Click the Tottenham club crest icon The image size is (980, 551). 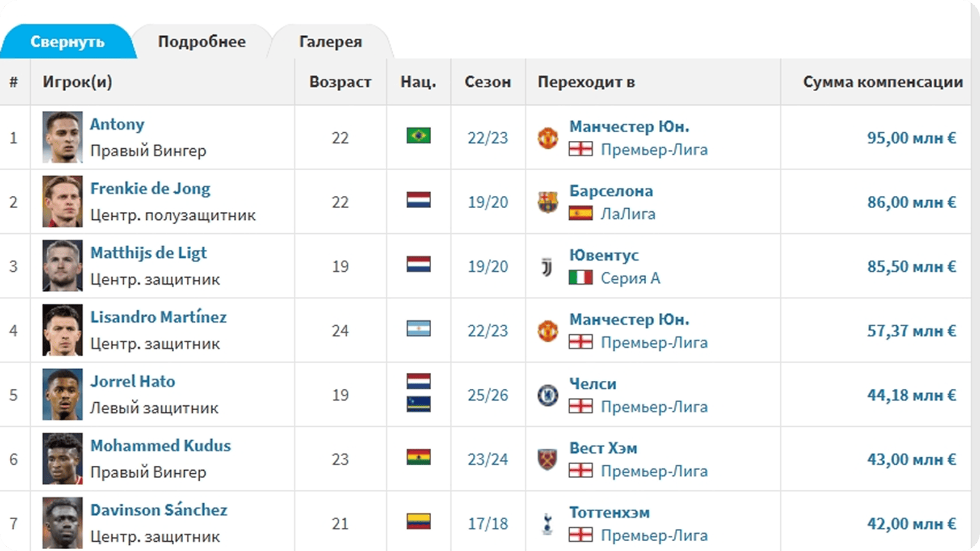(x=548, y=523)
